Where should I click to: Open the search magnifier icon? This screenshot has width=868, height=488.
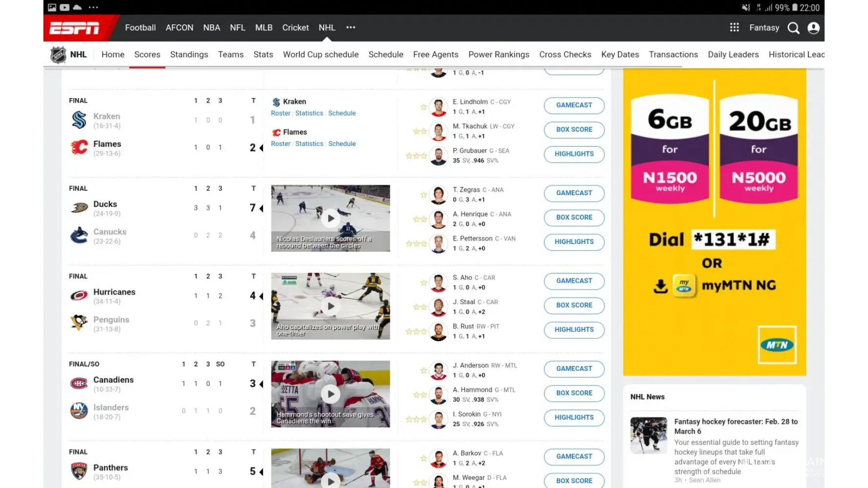coord(793,28)
